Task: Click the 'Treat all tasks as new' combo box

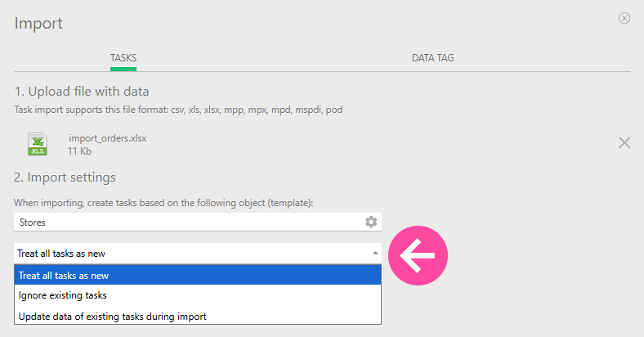Action: 188,254
